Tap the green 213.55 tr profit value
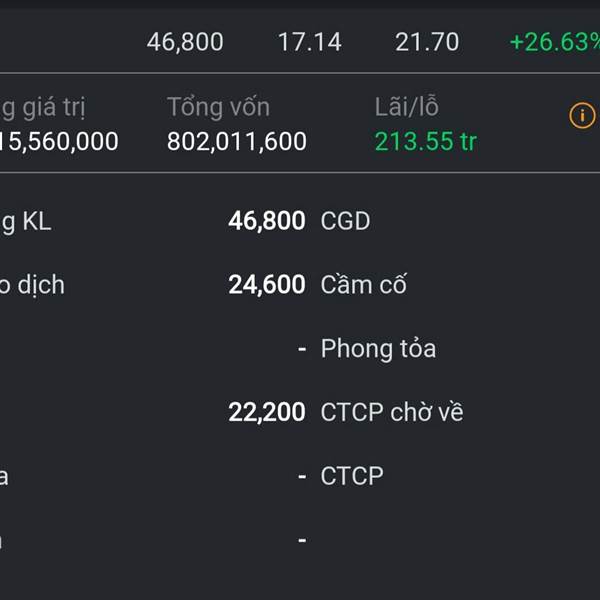The image size is (600, 600). click(425, 142)
